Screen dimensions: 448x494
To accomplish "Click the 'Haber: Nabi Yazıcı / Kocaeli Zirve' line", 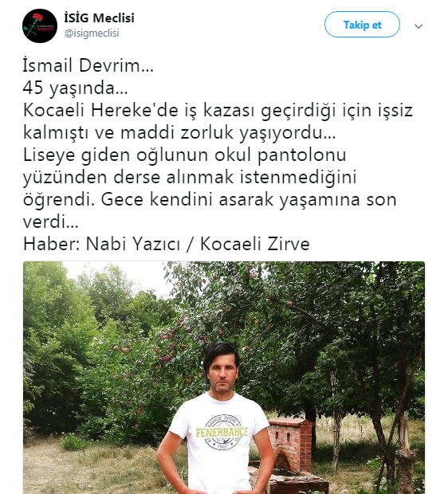I will coord(166,244).
